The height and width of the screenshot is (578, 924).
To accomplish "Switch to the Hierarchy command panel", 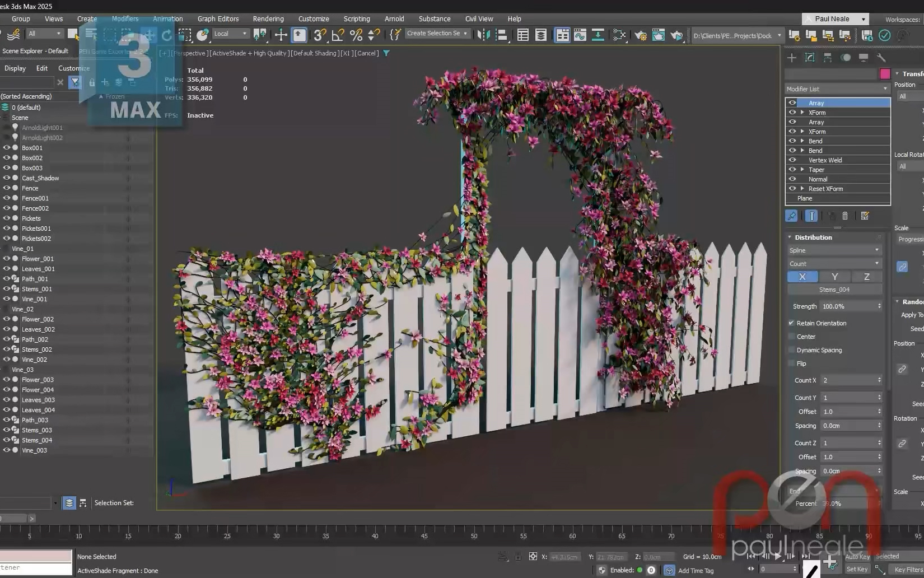I will [x=827, y=57].
